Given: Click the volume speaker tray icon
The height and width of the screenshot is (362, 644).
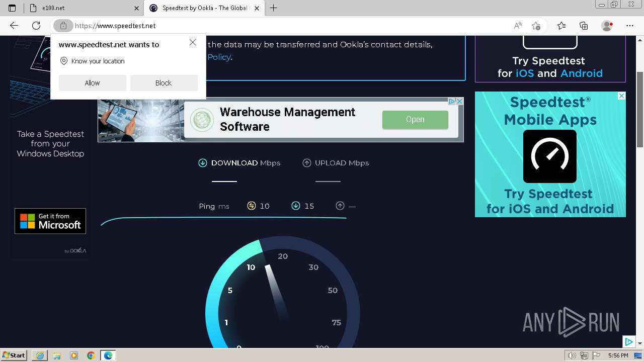Looking at the screenshot, I should pyautogui.click(x=572, y=355).
